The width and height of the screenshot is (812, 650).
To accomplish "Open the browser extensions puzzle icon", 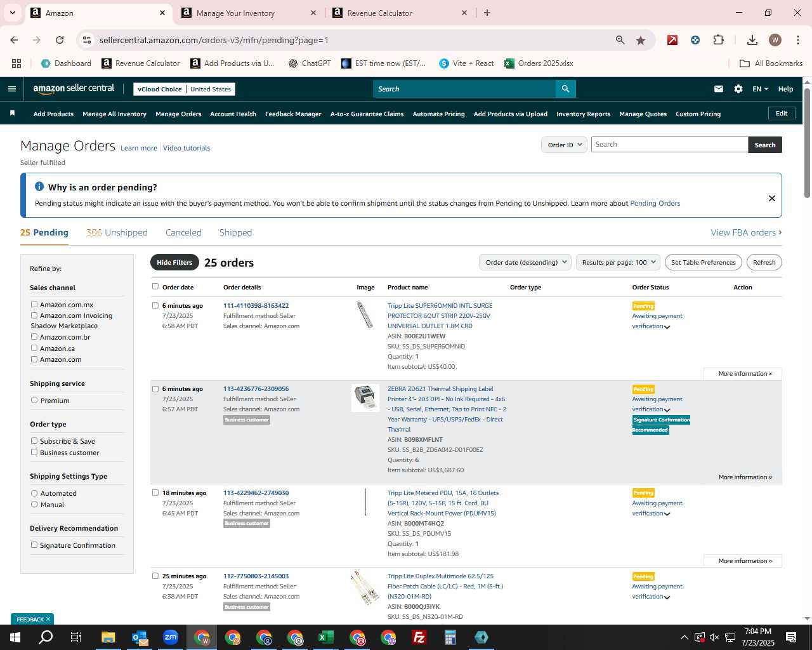I will tap(718, 40).
